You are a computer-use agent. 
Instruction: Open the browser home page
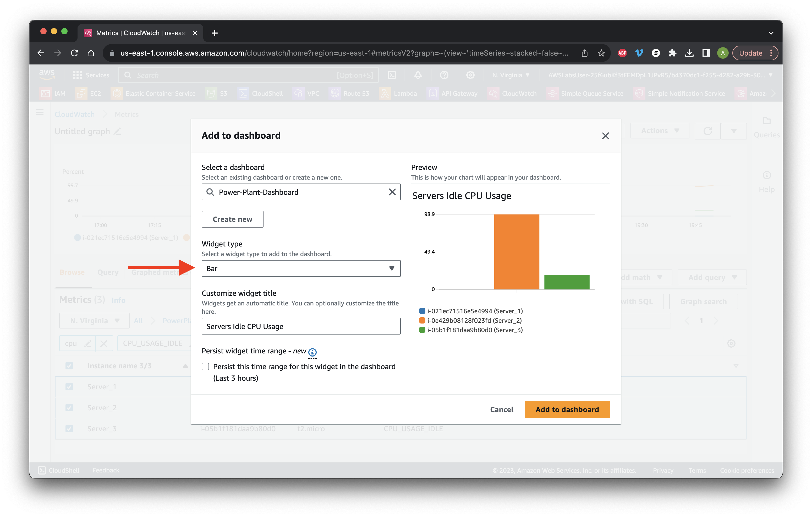coord(91,53)
